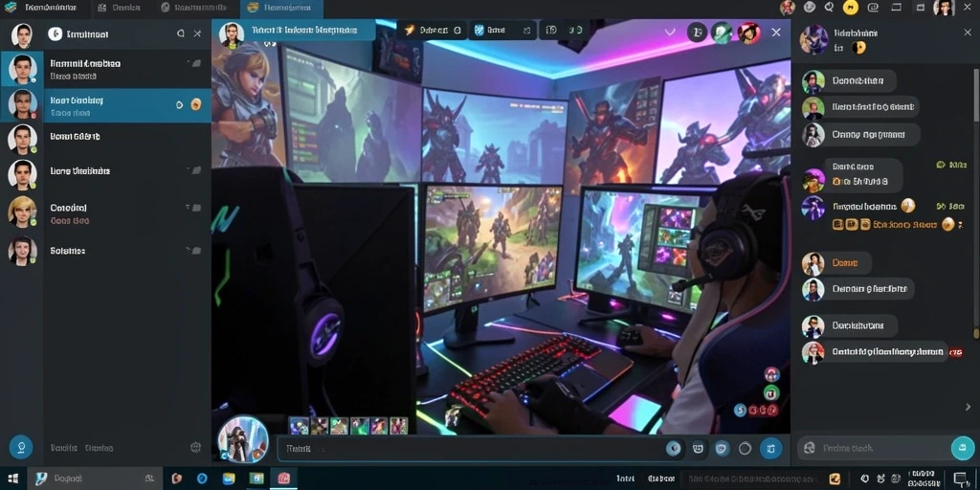Image resolution: width=980 pixels, height=490 pixels.
Task: Open the user profile photo in top-right corner
Action: tap(944, 8)
